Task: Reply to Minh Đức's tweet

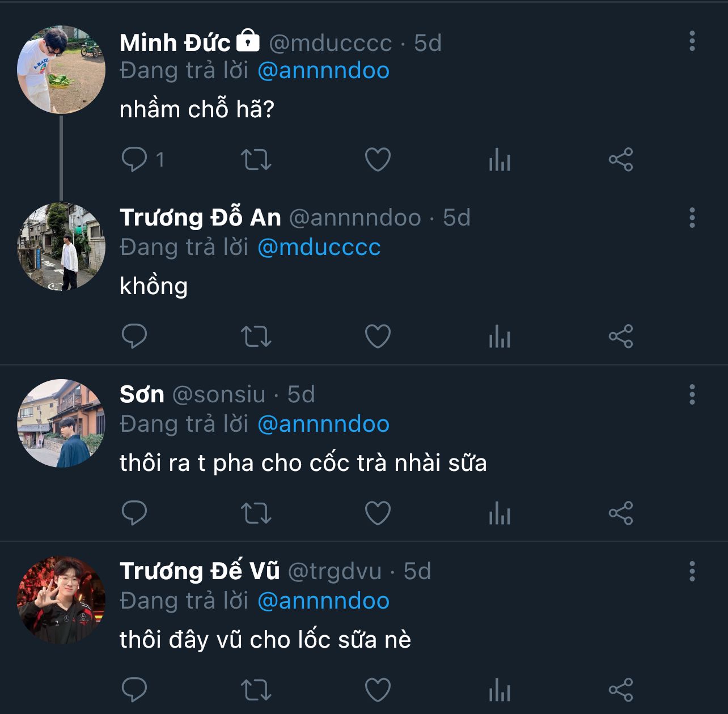Action: pyautogui.click(x=134, y=160)
